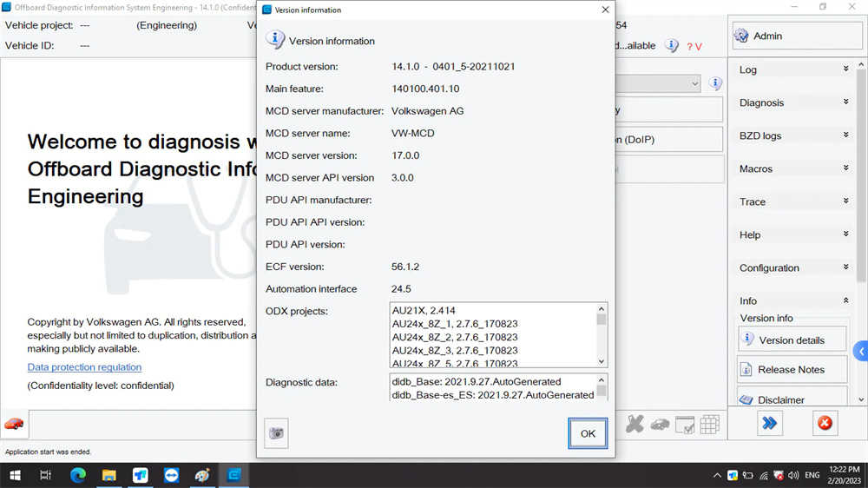Expand the Diagnosis section
This screenshot has height=488, width=868.
point(793,102)
